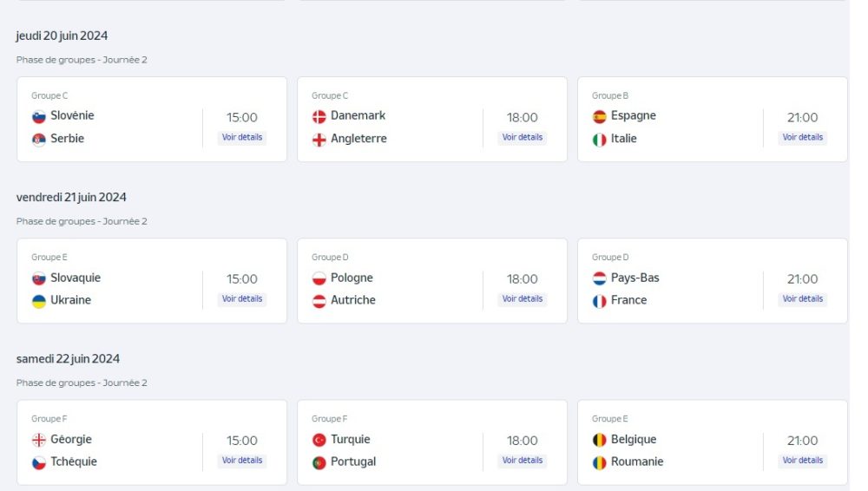Click the Belgique team name
This screenshot has height=491, width=868.
click(x=634, y=440)
